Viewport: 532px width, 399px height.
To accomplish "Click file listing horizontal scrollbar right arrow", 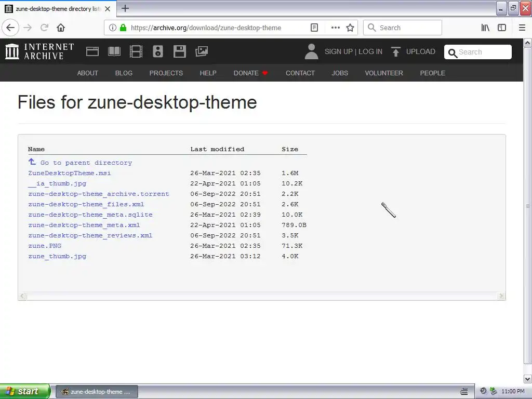I will point(501,296).
